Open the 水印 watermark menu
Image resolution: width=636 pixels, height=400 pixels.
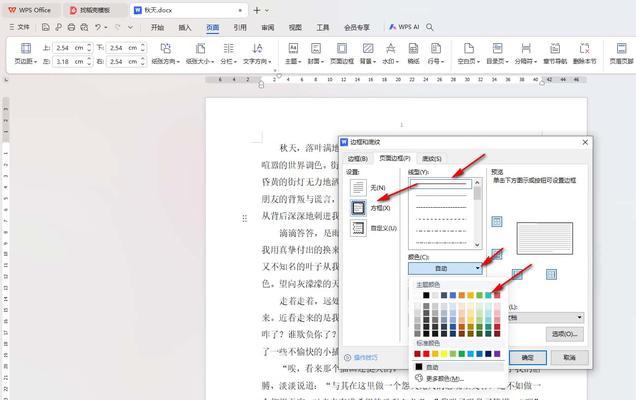tap(391, 54)
